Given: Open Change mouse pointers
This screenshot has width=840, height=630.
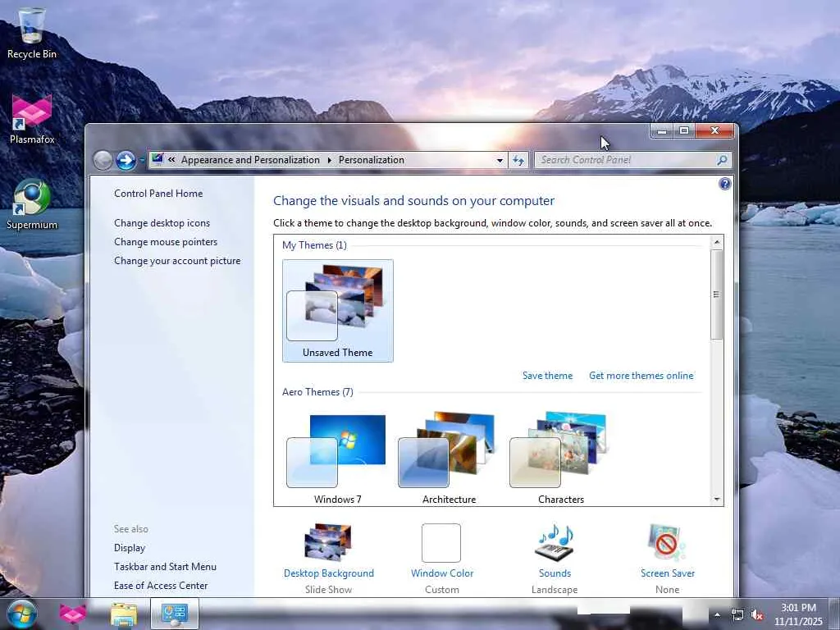Looking at the screenshot, I should click(x=166, y=242).
